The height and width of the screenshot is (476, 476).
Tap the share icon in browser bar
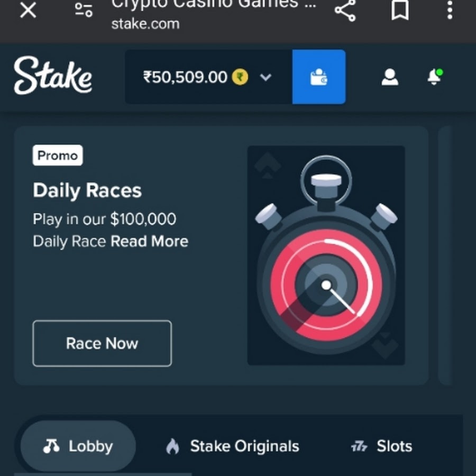click(x=345, y=10)
